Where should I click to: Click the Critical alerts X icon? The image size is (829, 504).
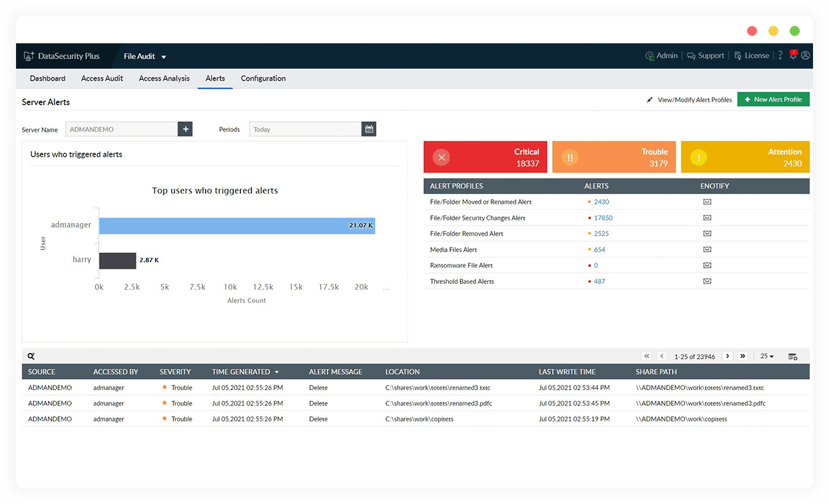click(x=441, y=157)
